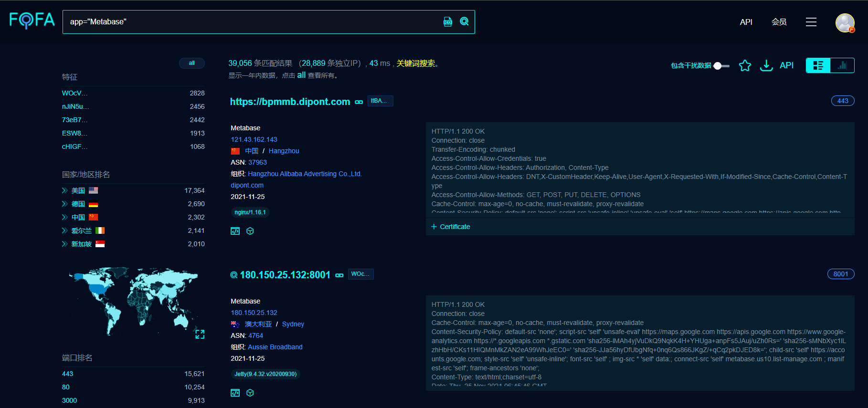Click IP address 180.150.25.132

[x=254, y=313]
